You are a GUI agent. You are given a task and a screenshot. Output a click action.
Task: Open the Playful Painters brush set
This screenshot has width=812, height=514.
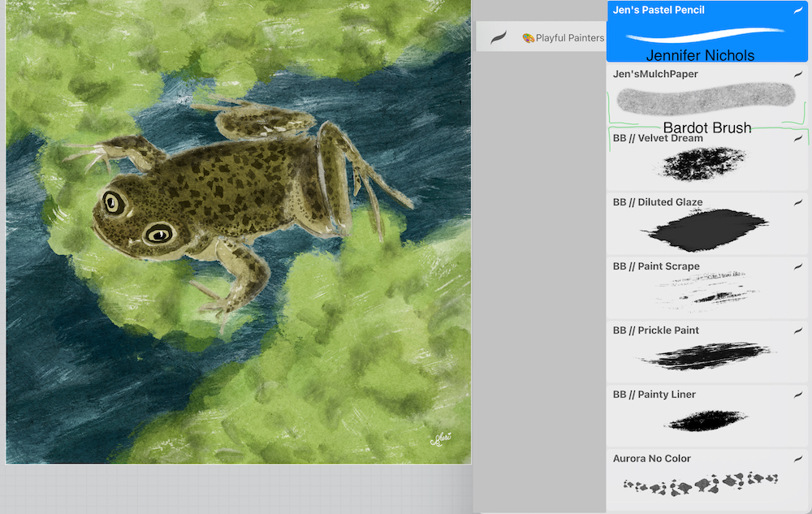[x=569, y=38]
